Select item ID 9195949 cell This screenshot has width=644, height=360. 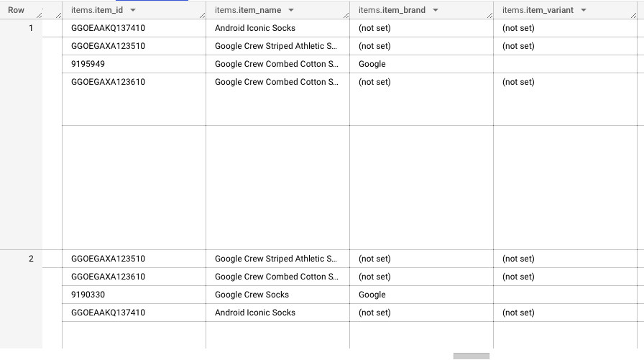pyautogui.click(x=134, y=64)
